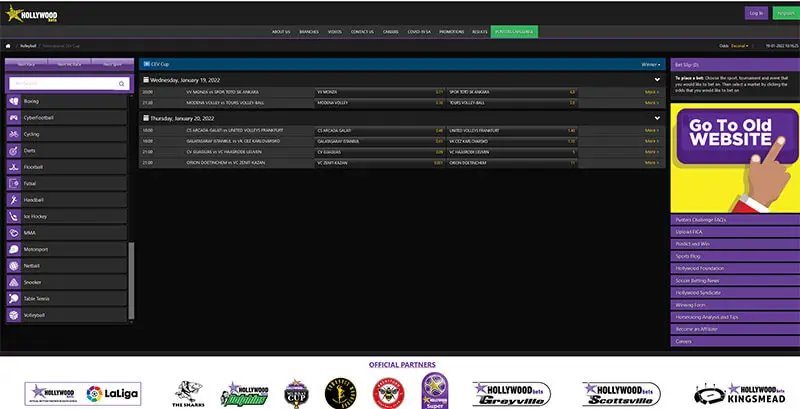Click the Volleyball breadcrumb link
The height and width of the screenshot is (409, 800).
pos(28,46)
